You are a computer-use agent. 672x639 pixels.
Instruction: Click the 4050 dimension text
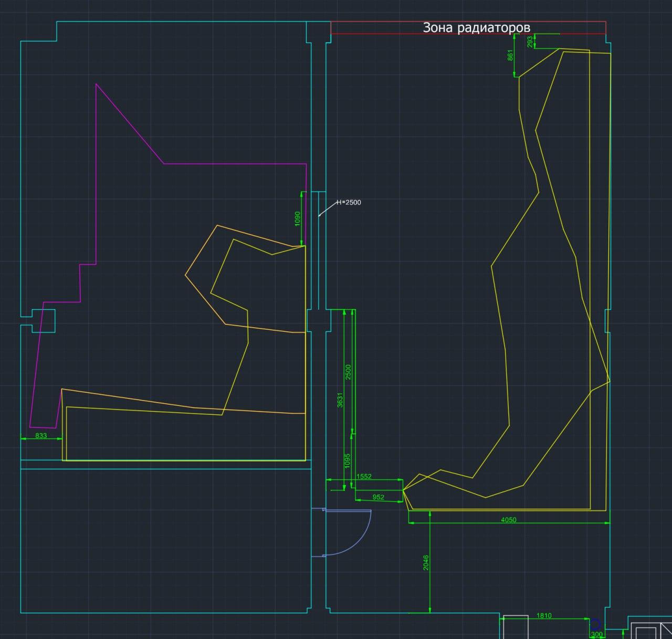click(x=508, y=520)
